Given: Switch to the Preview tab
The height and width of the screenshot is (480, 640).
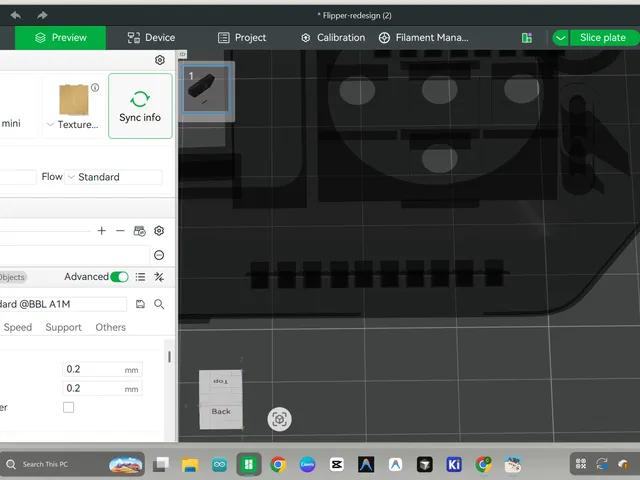Looking at the screenshot, I should click(60, 38).
